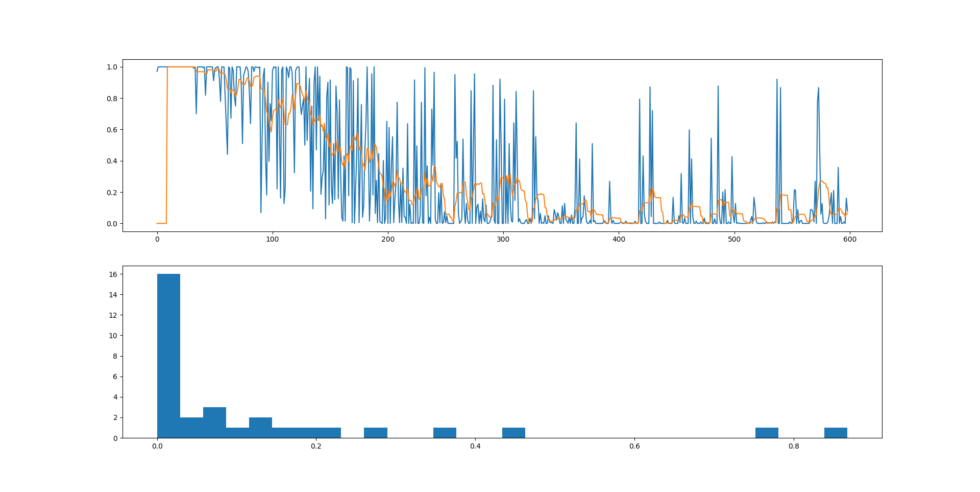Viewport: 980px width, 492px height.
Task: Click the isolated histogram bar just left of 0.4
Action: click(445, 433)
